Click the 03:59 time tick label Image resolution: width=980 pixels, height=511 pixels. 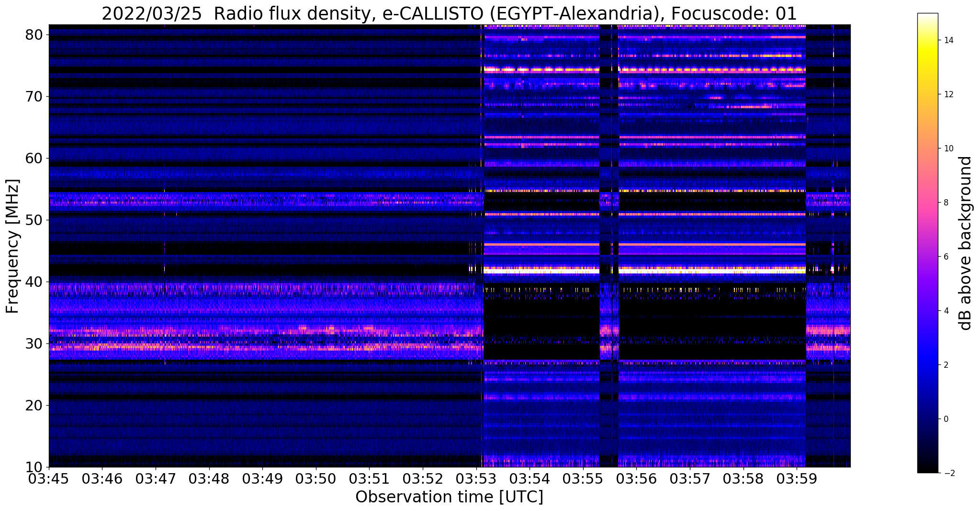[x=796, y=479]
